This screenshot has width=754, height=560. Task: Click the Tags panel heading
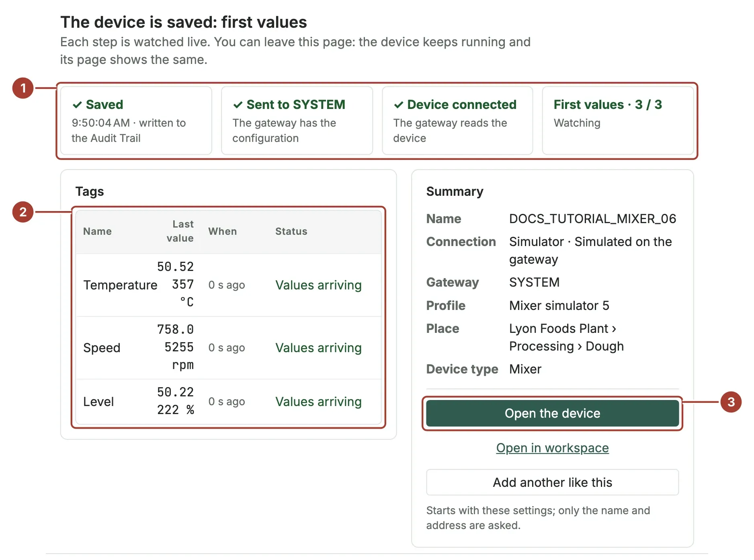click(x=90, y=191)
